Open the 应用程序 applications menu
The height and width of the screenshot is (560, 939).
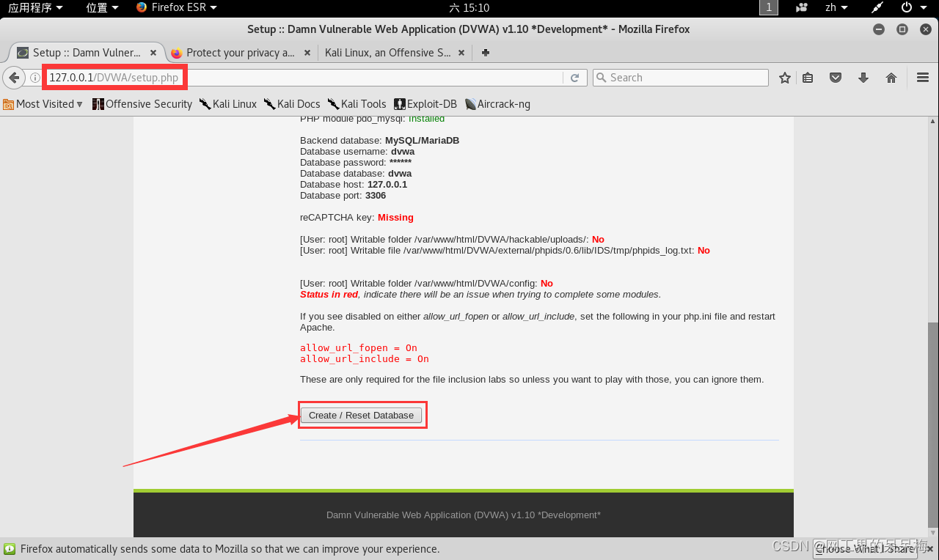click(x=35, y=7)
